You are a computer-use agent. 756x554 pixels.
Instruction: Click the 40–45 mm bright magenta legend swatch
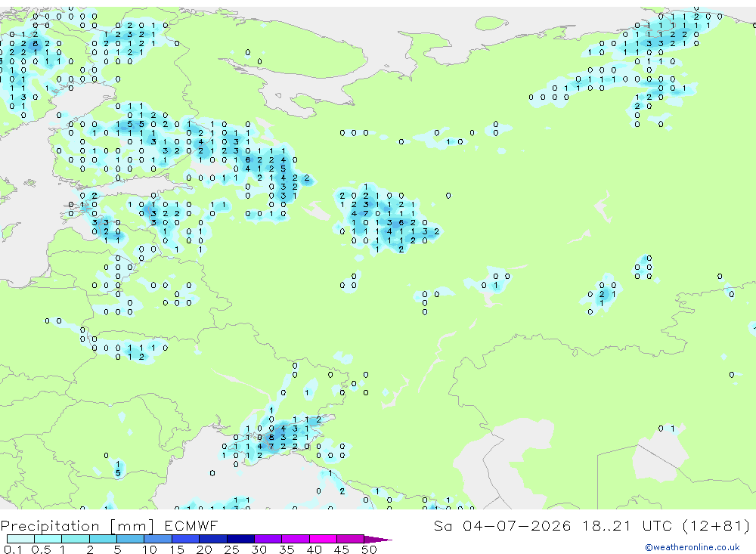click(x=323, y=539)
